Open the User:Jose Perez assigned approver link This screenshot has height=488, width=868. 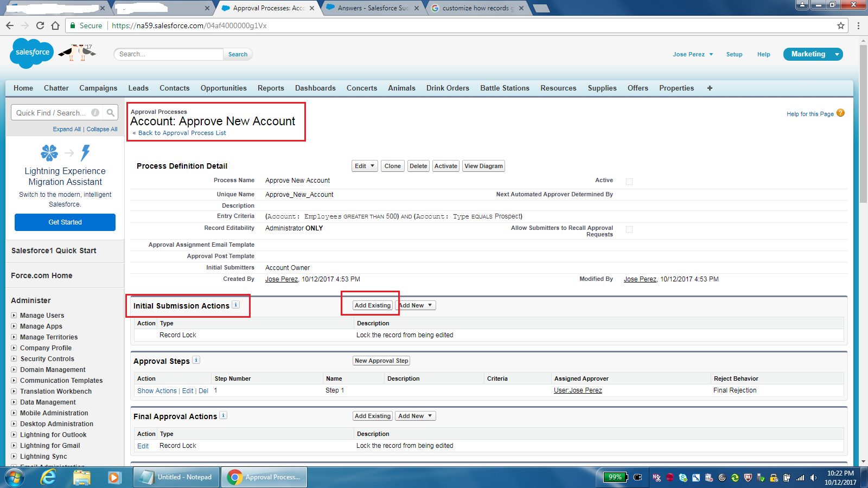pos(578,390)
